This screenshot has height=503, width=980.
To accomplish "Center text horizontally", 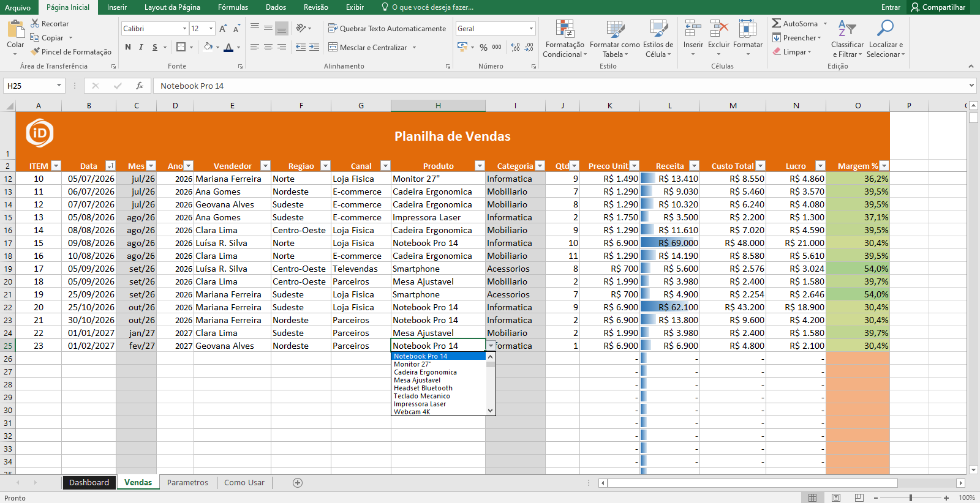I will click(268, 47).
